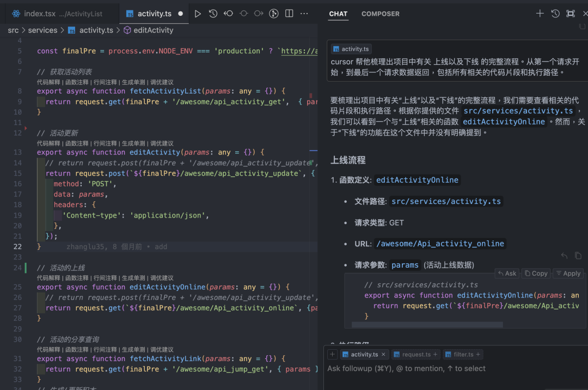Image resolution: width=588 pixels, height=390 pixels.
Task: Switch to index.tsx editor tab
Action: [57, 14]
